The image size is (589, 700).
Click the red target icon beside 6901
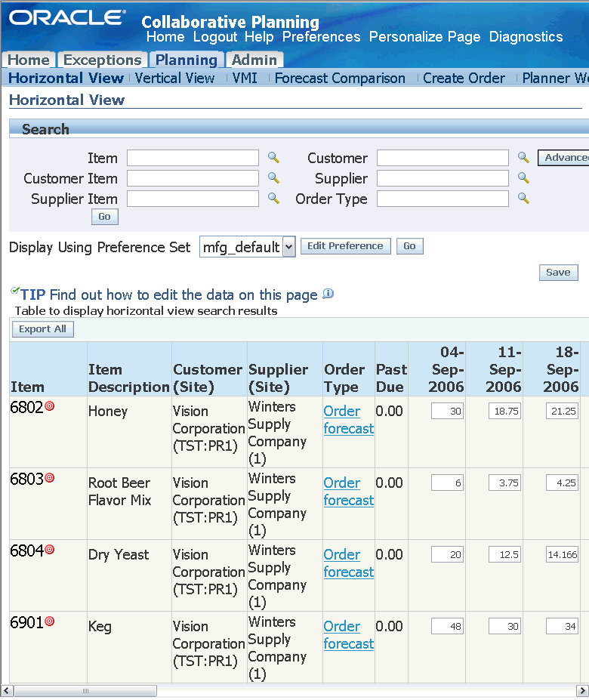pyautogui.click(x=50, y=621)
